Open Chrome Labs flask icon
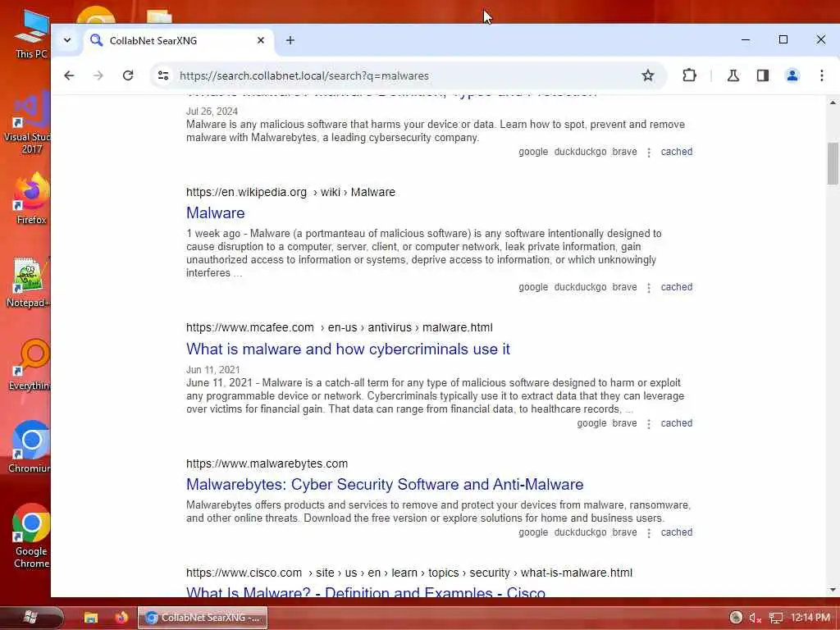840x630 pixels. click(x=733, y=75)
